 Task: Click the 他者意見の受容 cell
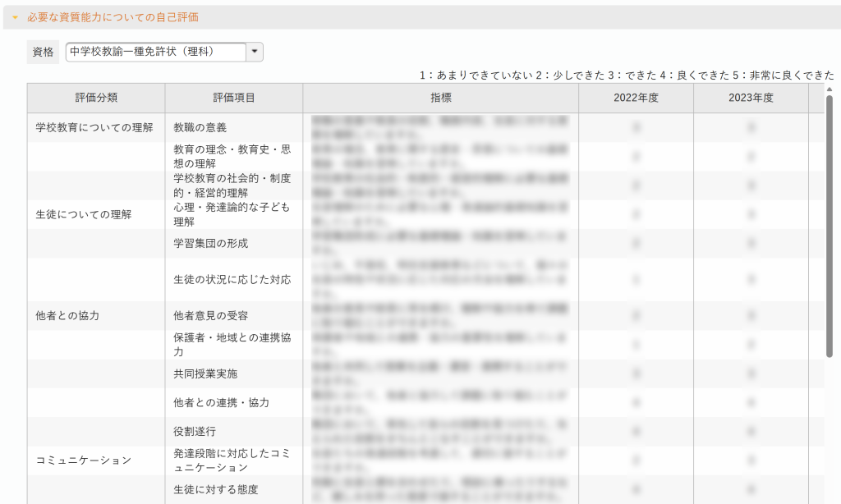pos(210,316)
